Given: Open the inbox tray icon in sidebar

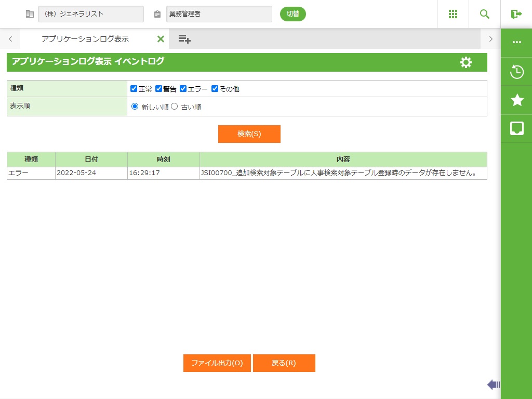Looking at the screenshot, I should (516, 128).
